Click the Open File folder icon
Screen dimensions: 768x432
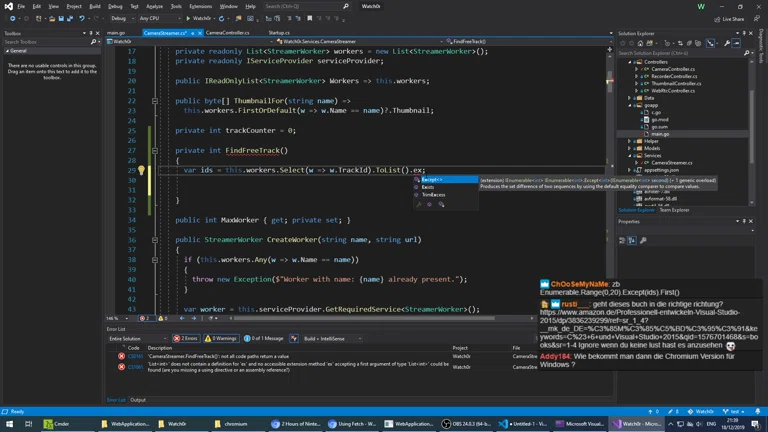point(52,19)
